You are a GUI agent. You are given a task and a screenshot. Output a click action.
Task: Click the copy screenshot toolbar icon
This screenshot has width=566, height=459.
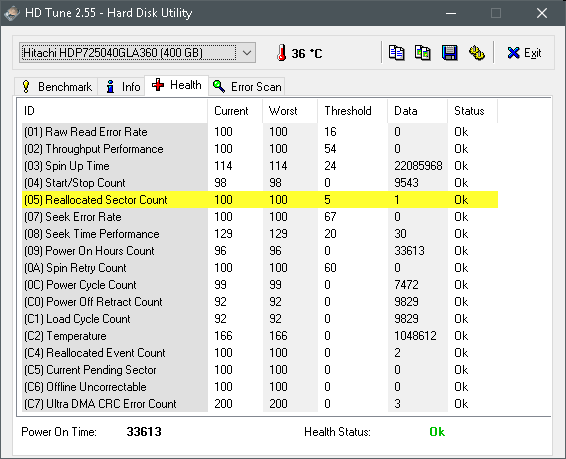(423, 53)
